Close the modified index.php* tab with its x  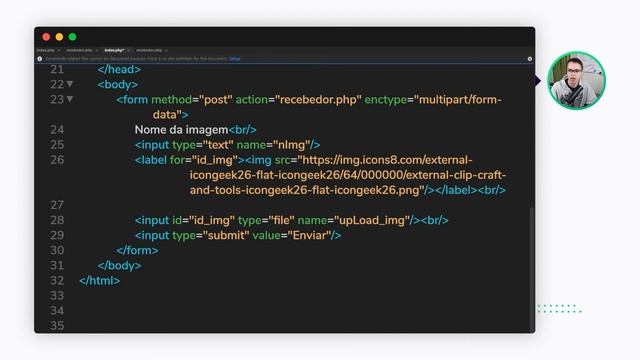click(128, 50)
